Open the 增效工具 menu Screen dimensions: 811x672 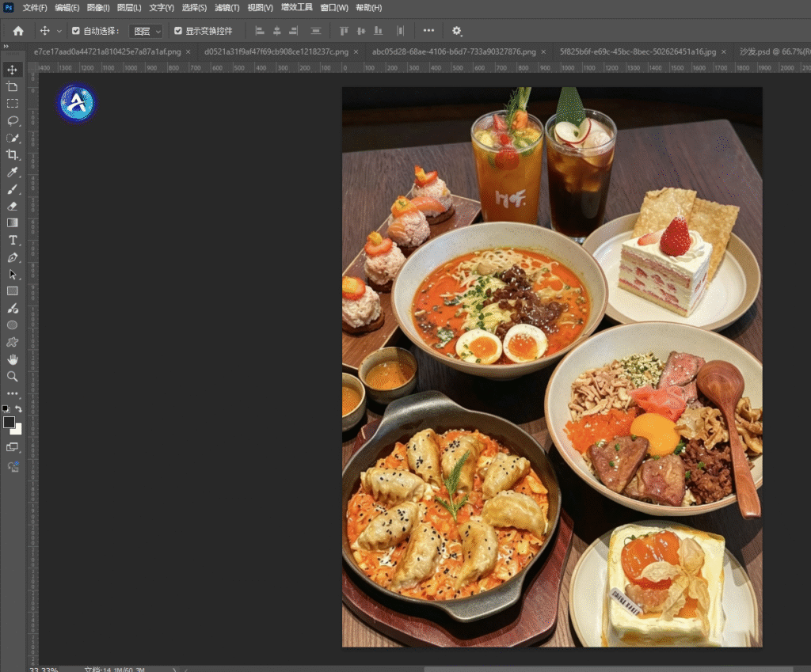coord(296,7)
